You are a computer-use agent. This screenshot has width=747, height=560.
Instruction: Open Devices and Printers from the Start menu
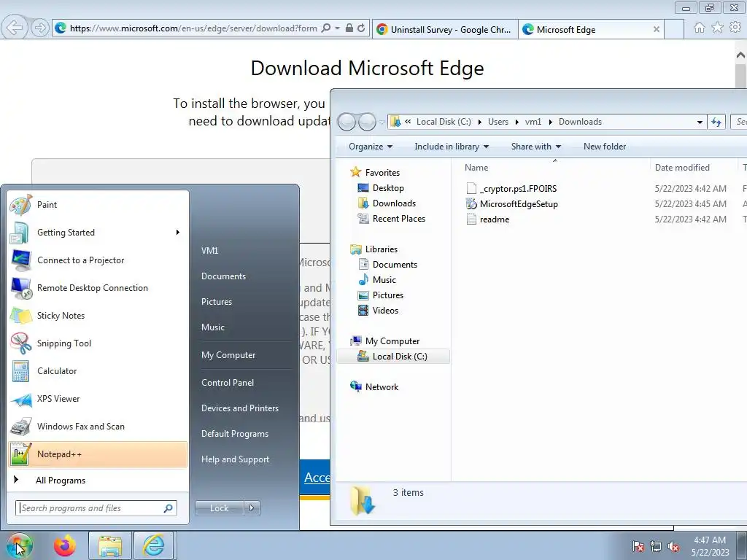click(239, 408)
